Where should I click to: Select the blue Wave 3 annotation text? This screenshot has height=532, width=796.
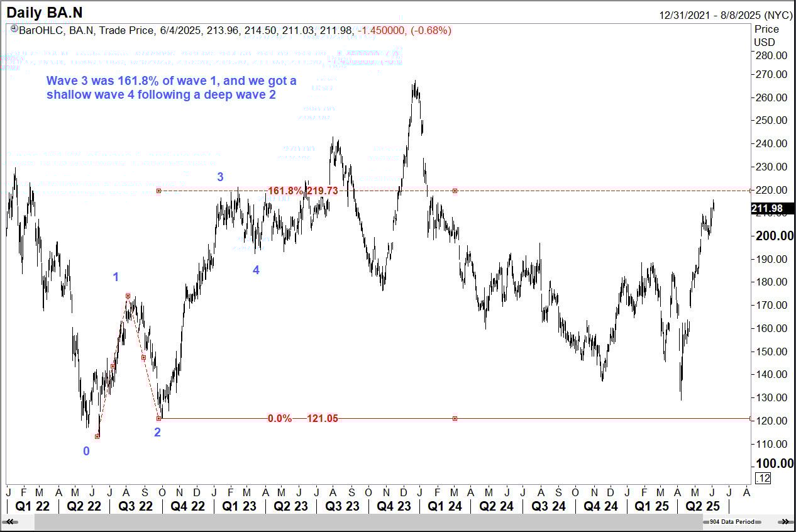[x=172, y=88]
